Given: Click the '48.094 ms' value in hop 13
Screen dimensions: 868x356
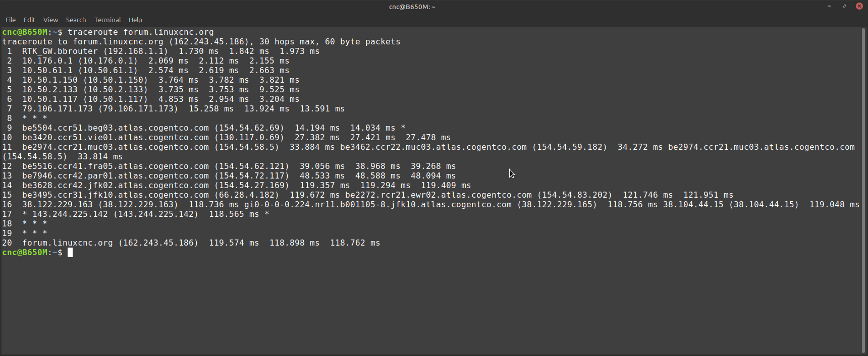Looking at the screenshot, I should [x=433, y=175].
